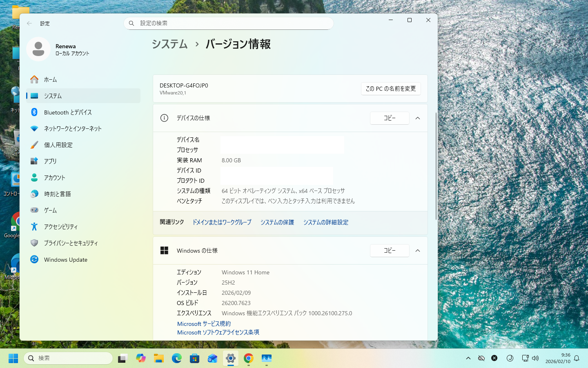This screenshot has width=588, height=368.
Task: Open システムの詳細設定 link
Action: coord(325,222)
